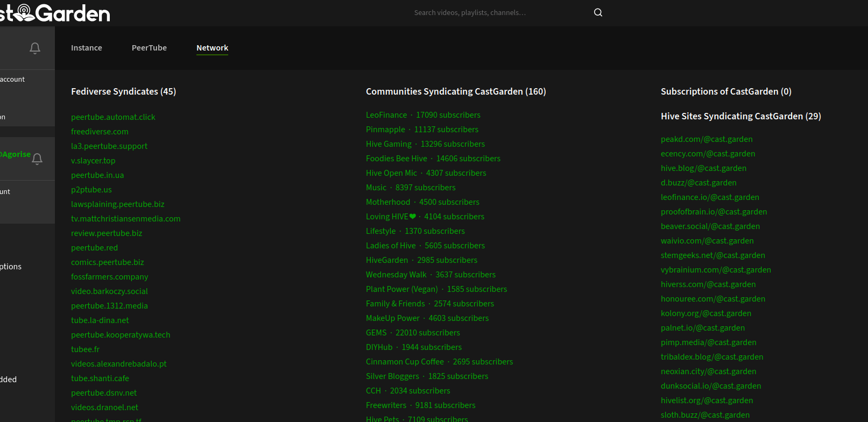
Task: Open peakd.com/@cast.garden
Action: [x=707, y=139]
